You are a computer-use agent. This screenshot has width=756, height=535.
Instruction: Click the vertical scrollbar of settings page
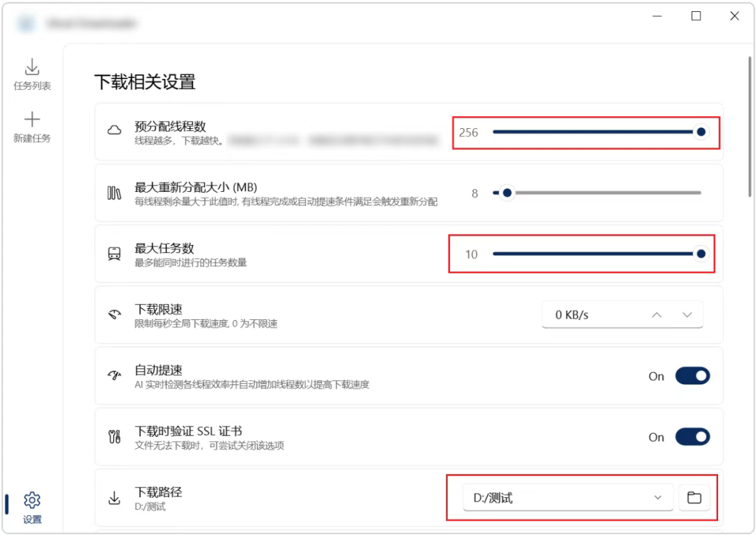[x=750, y=126]
